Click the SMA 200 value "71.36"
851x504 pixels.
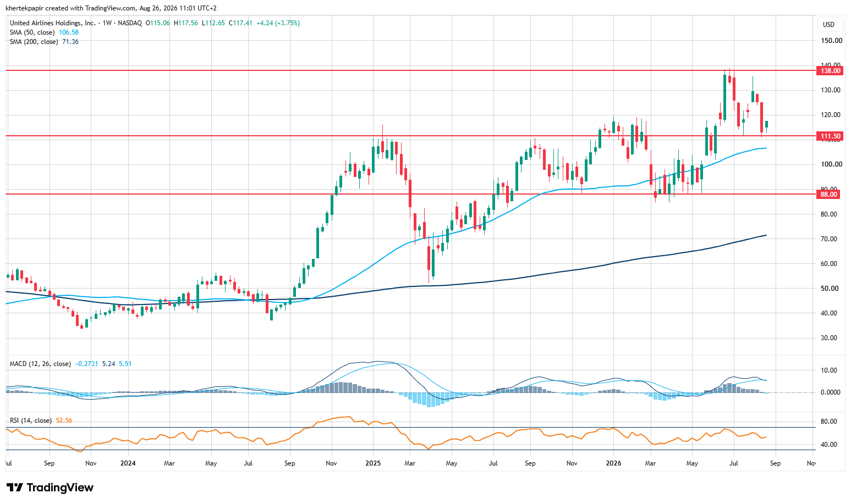click(x=70, y=42)
